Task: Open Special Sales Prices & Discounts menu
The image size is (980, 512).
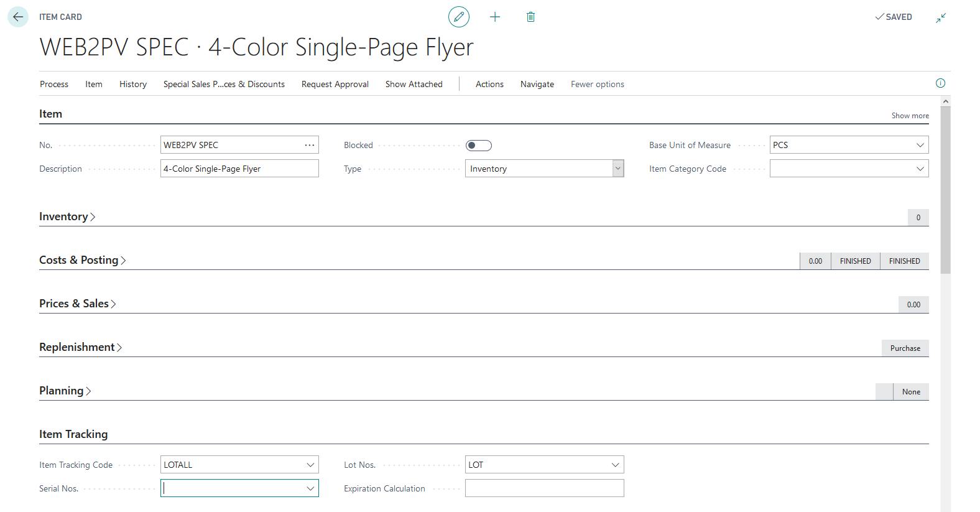Action: pos(224,84)
